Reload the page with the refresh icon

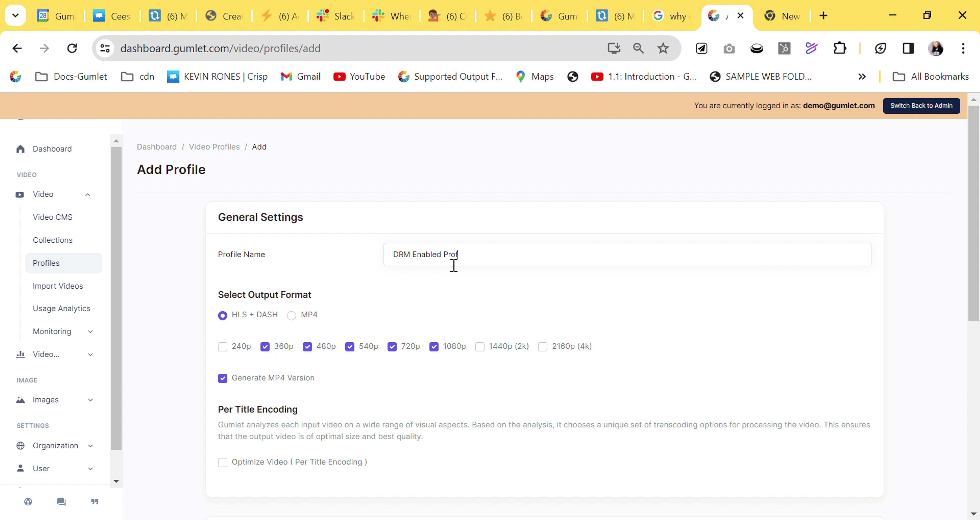point(72,48)
